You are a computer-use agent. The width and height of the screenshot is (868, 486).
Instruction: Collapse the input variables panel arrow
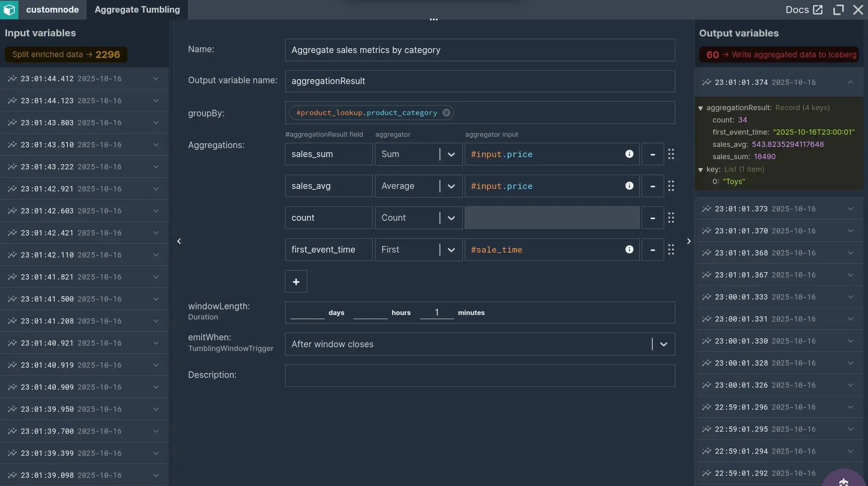click(179, 241)
